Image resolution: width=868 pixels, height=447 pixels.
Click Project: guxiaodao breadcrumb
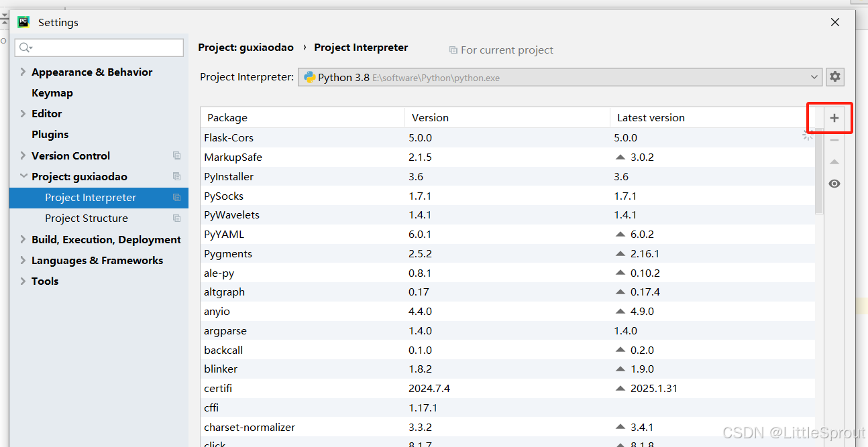tap(246, 48)
